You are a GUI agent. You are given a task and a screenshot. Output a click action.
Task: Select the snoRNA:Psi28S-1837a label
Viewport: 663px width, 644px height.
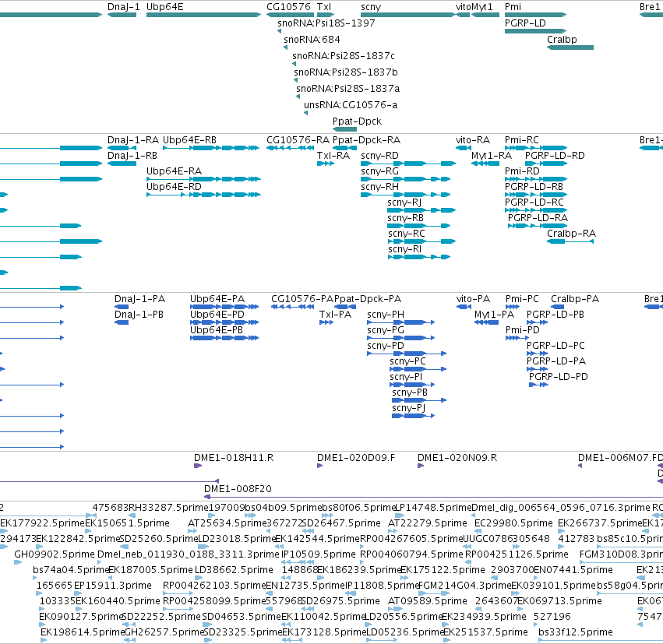(x=348, y=89)
